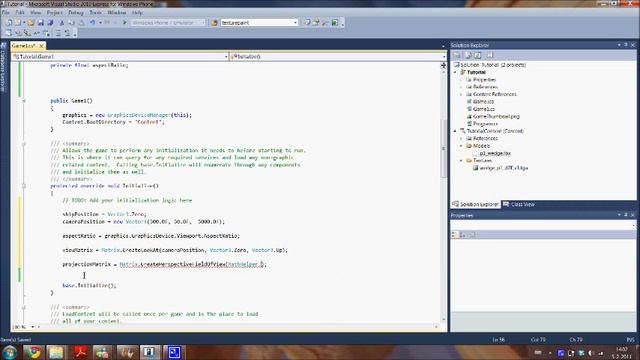Switch to the Solution Explorer tab
The width and height of the screenshot is (640, 360).
476,204
